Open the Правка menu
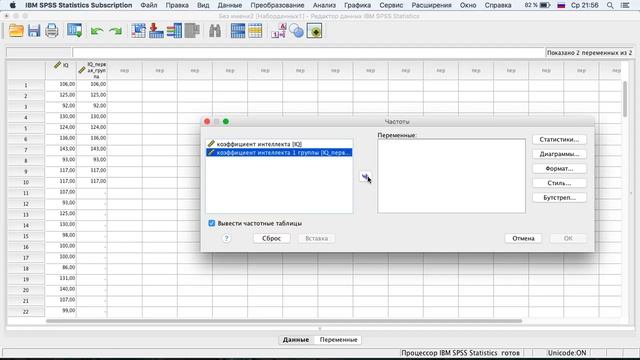Screen dimensions: 640x360 coord(177,5)
